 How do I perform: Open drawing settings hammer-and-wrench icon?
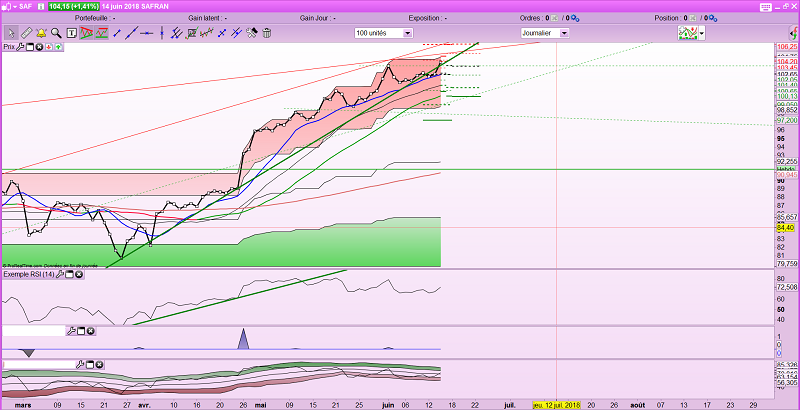(x=253, y=33)
